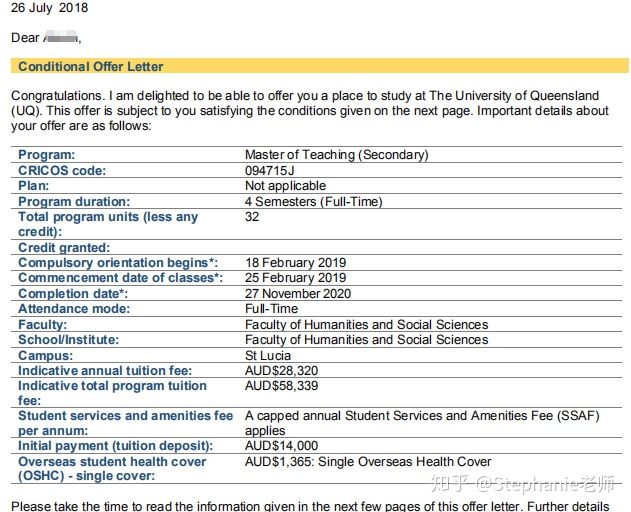Click 'Master of Teaching (Secondary)' value
Viewport: 631px width, 512px height.
point(336,155)
